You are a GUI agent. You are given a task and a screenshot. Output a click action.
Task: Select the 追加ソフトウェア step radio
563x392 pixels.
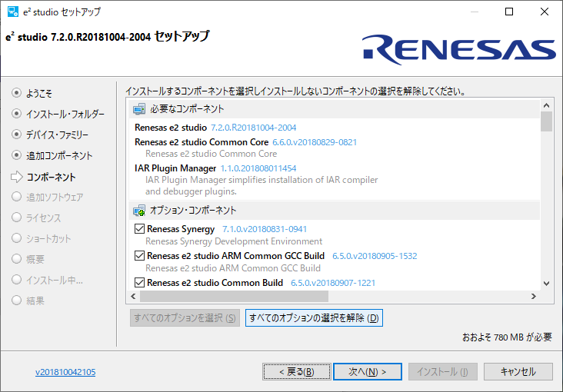[x=16, y=197]
